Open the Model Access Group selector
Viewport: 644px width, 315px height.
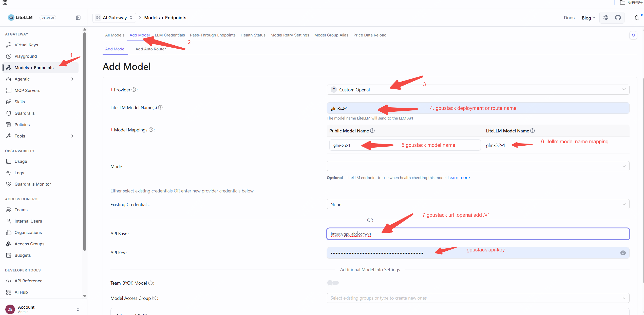coord(478,298)
